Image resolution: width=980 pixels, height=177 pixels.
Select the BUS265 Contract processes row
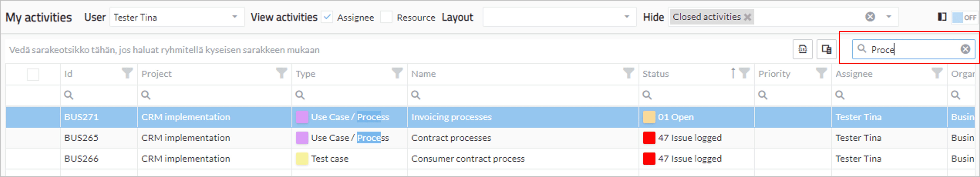[x=493, y=138]
